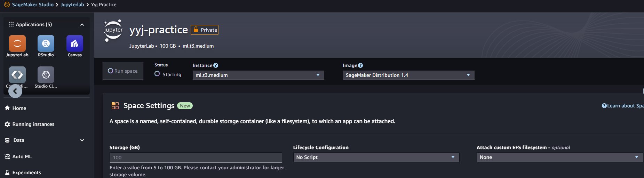Open the Instance ml.t3.medium dropdown
644x178 pixels.
tap(258, 75)
